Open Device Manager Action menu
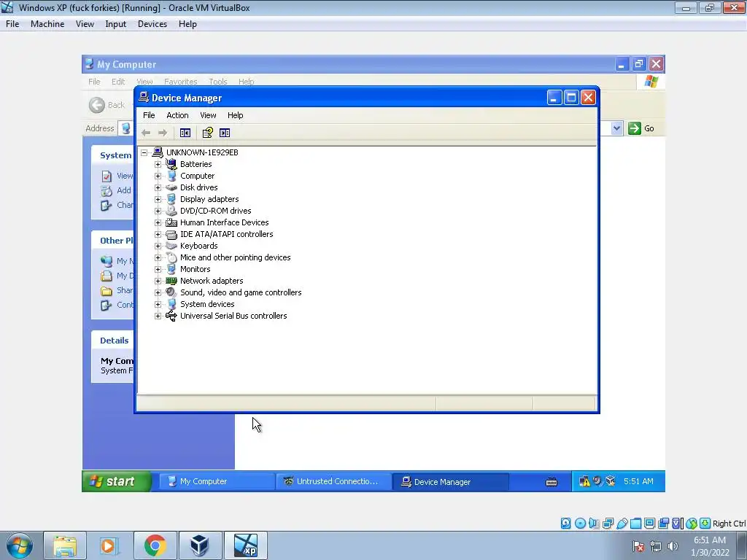Image resolution: width=747 pixels, height=560 pixels. 177,115
